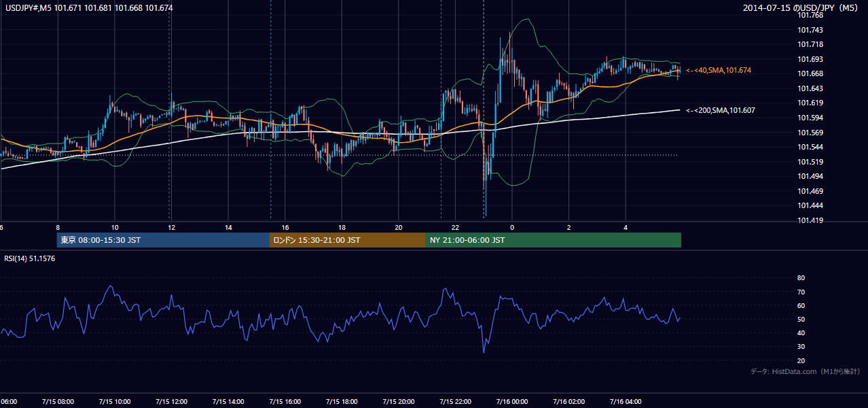Click price axis value 101.693
This screenshot has height=408, width=868.
810,59
